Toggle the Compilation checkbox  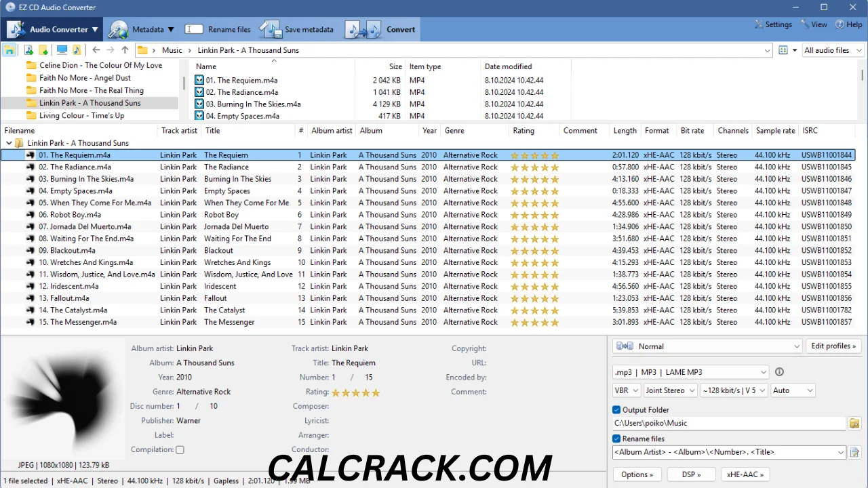pyautogui.click(x=180, y=449)
